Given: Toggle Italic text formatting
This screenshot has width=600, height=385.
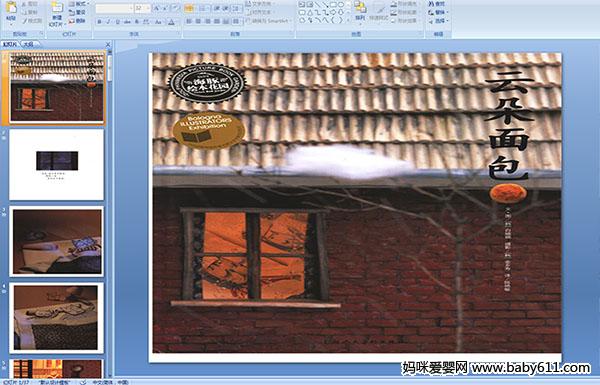Looking at the screenshot, I should 108,22.
